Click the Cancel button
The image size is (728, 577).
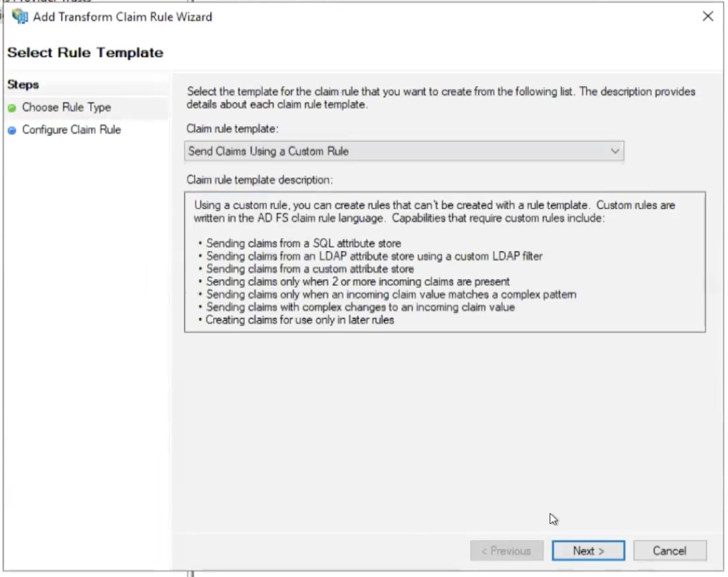670,551
